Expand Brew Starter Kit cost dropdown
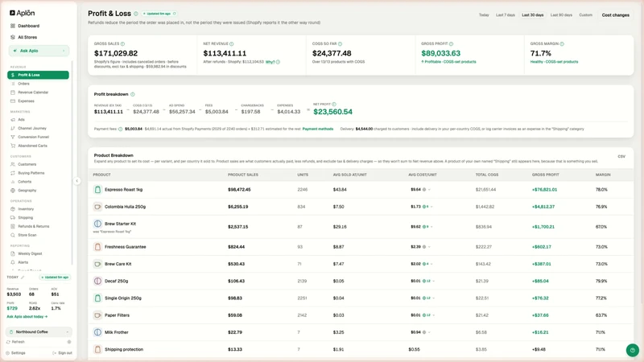644x362 pixels. pyautogui.click(x=431, y=227)
